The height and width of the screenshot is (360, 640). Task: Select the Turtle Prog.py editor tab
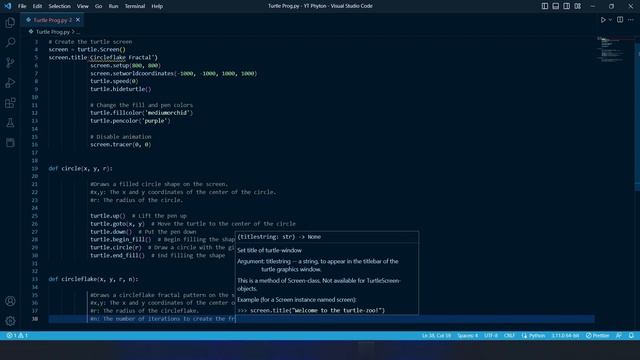(53, 20)
